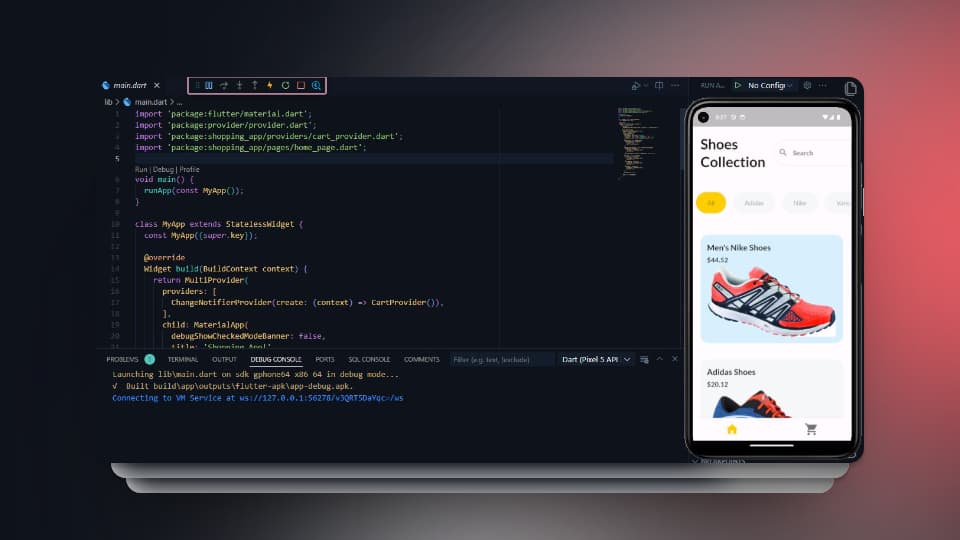
Task: Click the Step Out debug icon
Action: 255,86
